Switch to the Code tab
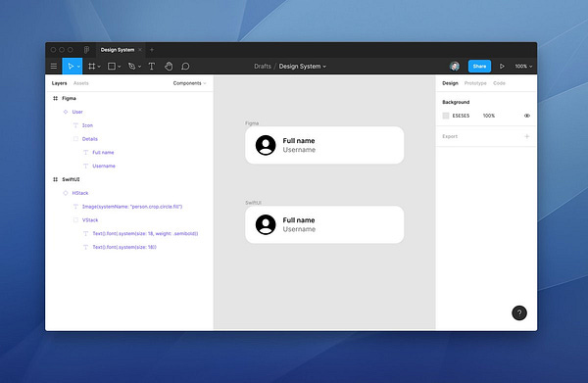The image size is (588, 383). pos(499,83)
